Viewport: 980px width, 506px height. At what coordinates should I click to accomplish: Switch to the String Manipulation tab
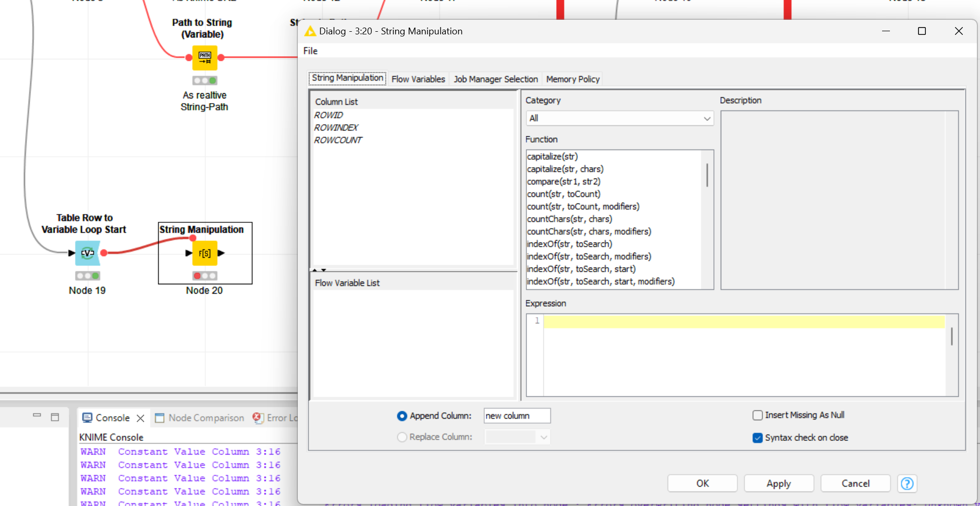pyautogui.click(x=347, y=78)
